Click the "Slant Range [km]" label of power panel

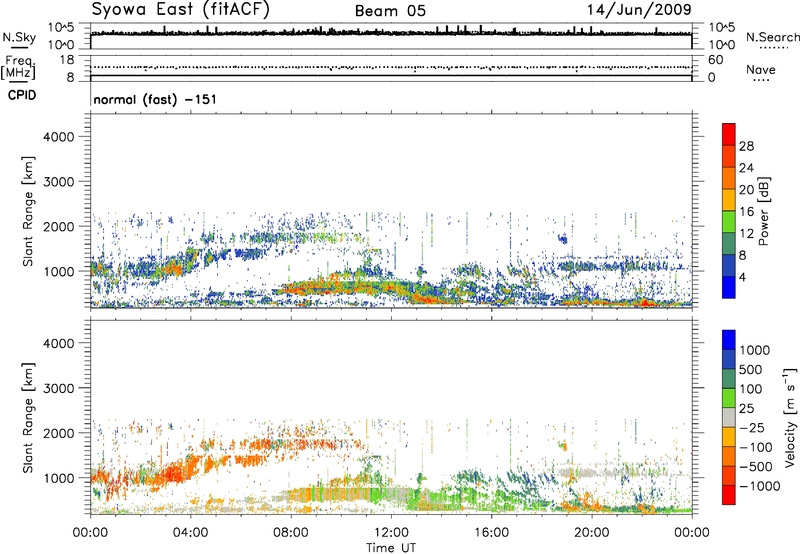28,211
